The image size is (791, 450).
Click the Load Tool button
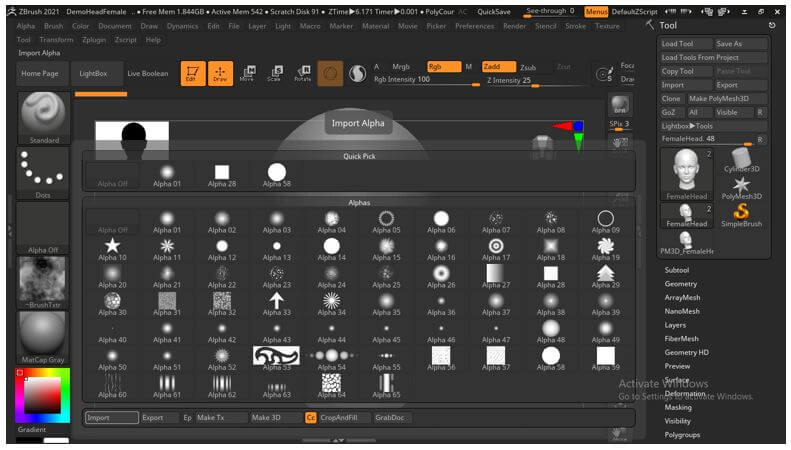tap(686, 44)
